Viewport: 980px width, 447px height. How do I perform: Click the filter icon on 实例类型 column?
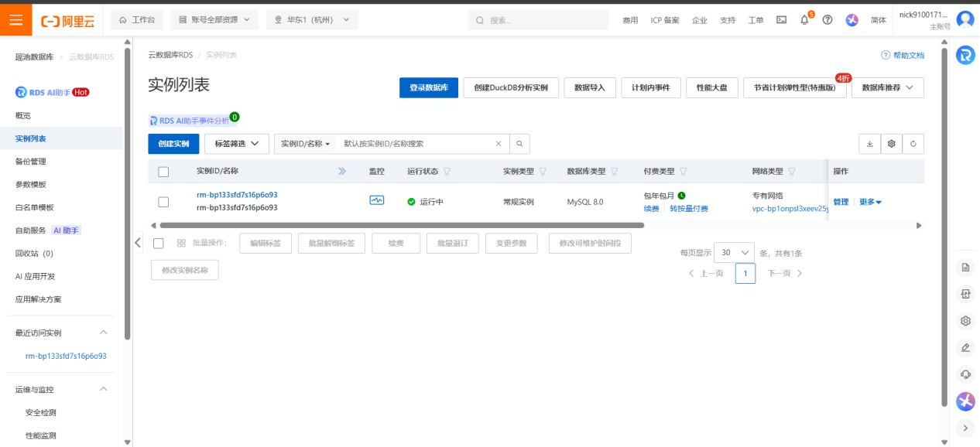point(543,172)
